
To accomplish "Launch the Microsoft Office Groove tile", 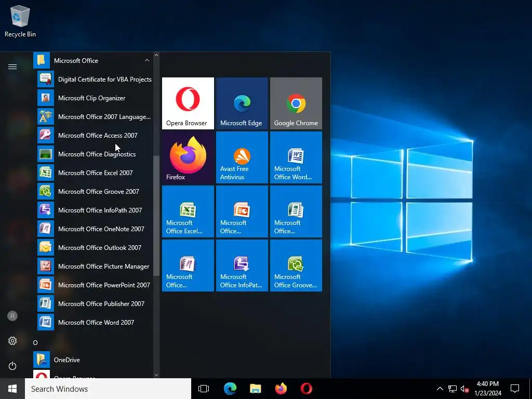I will [296, 265].
